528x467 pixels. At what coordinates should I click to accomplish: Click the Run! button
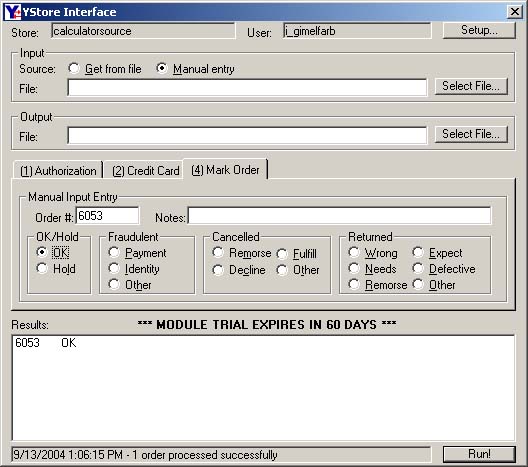pyautogui.click(x=479, y=454)
